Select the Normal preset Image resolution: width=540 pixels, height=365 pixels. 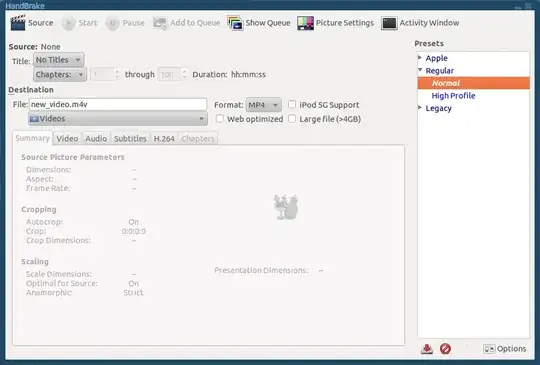[x=474, y=83]
